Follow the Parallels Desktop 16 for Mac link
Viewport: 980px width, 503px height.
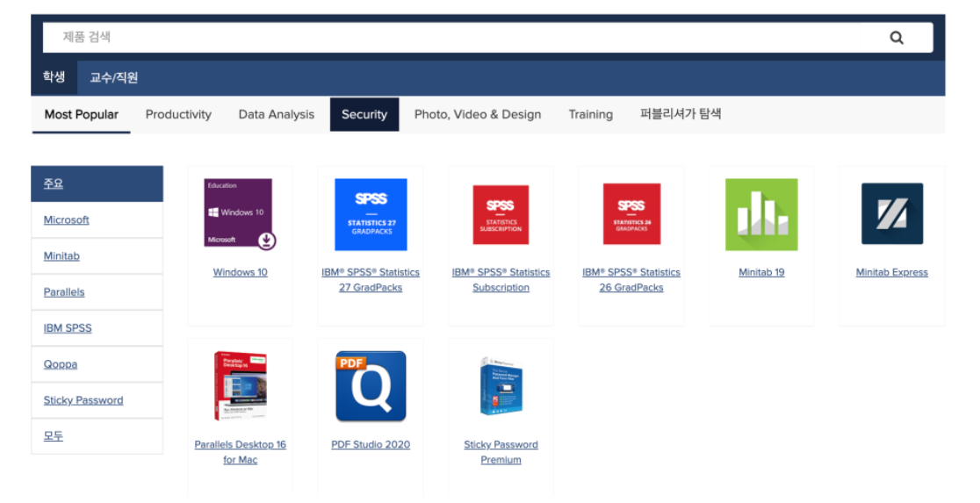pos(240,452)
